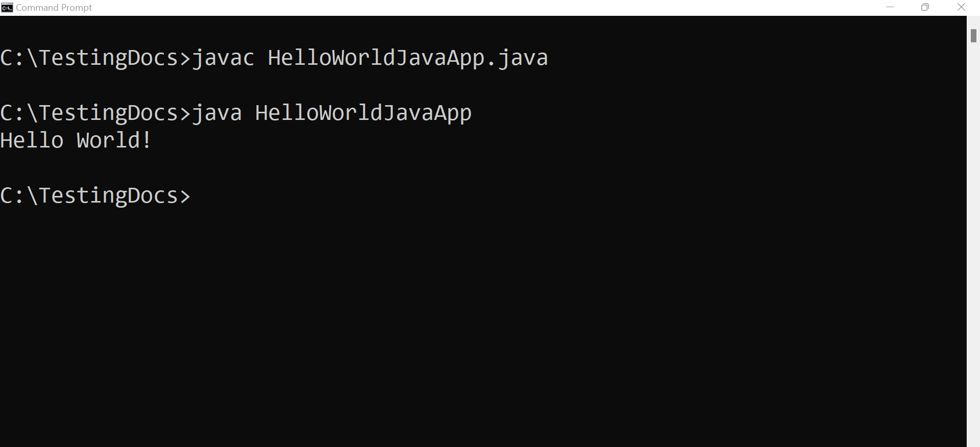Minimize the Command Prompt window
Screen dimensions: 980x447
coord(890,7)
